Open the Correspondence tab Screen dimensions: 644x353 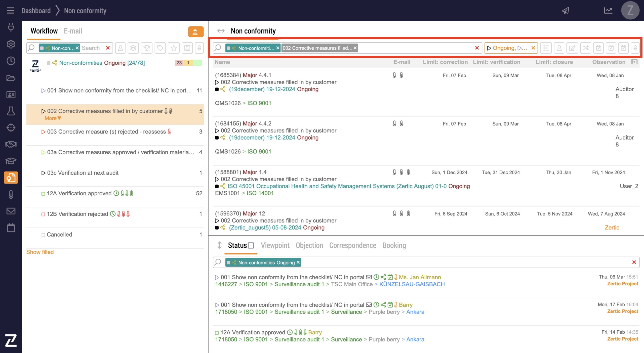tap(353, 245)
